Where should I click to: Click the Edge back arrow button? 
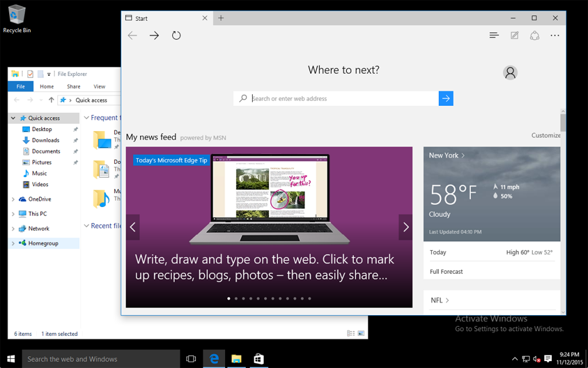point(133,36)
